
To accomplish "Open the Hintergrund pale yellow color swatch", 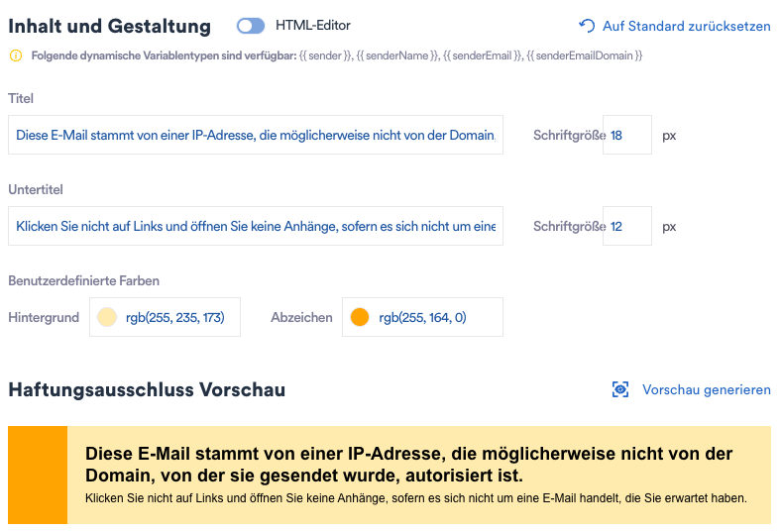I will tap(107, 317).
